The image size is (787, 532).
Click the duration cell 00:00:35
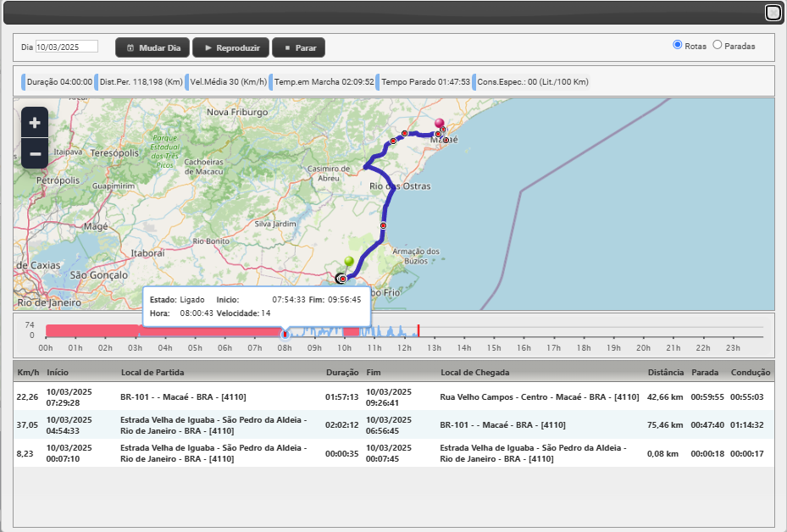(x=341, y=454)
